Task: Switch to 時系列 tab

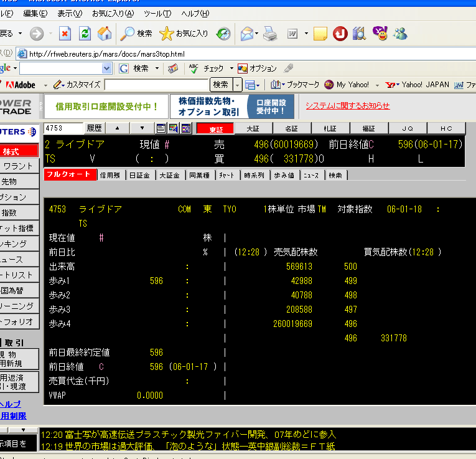Action: pos(254,175)
